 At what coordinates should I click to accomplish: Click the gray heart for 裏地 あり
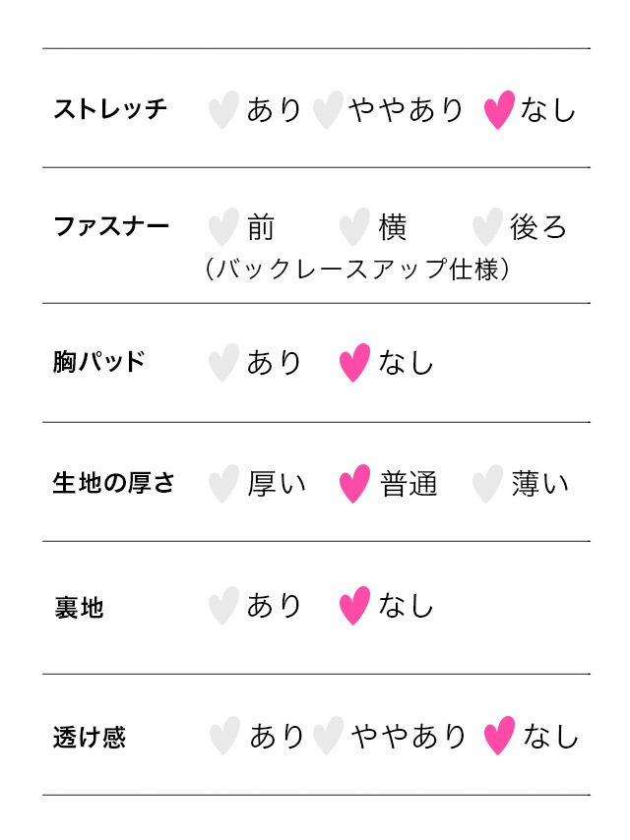224,606
